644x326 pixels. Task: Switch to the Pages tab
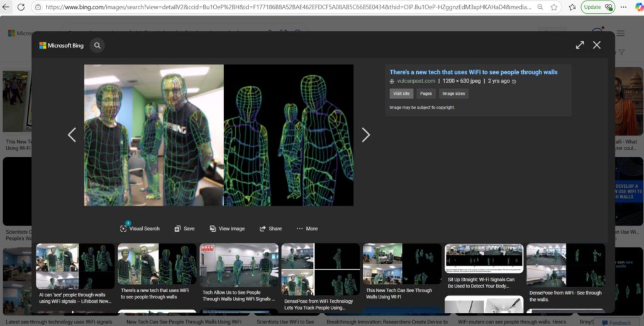(x=426, y=94)
